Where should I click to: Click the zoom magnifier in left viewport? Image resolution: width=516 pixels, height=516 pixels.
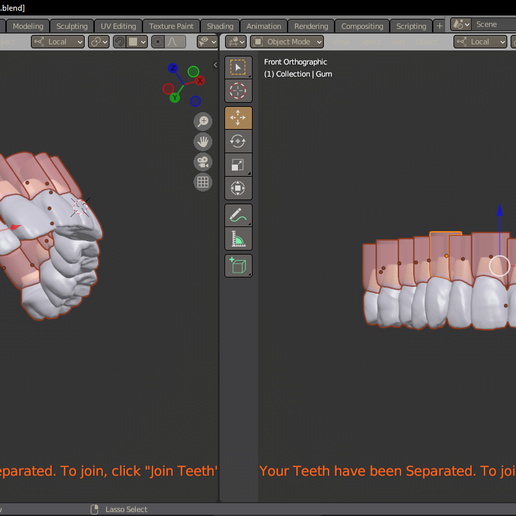tap(203, 121)
